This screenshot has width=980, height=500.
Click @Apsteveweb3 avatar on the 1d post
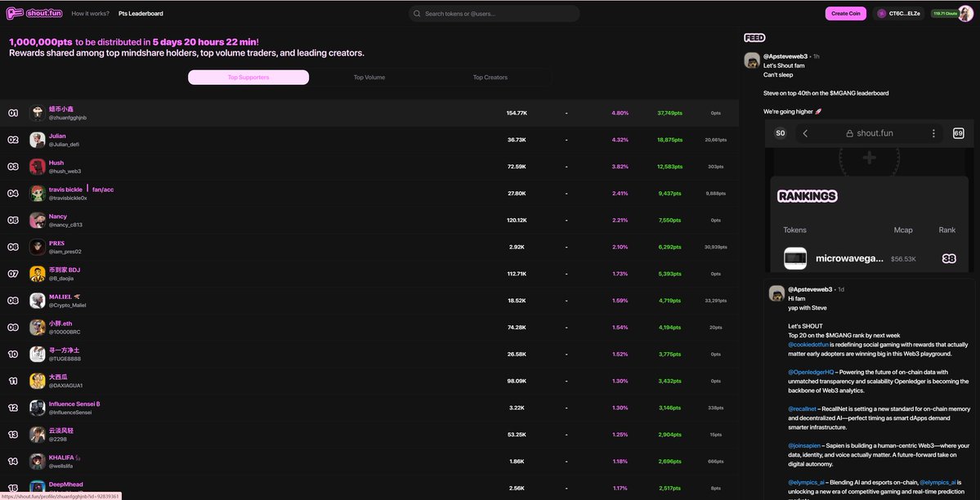pos(776,294)
